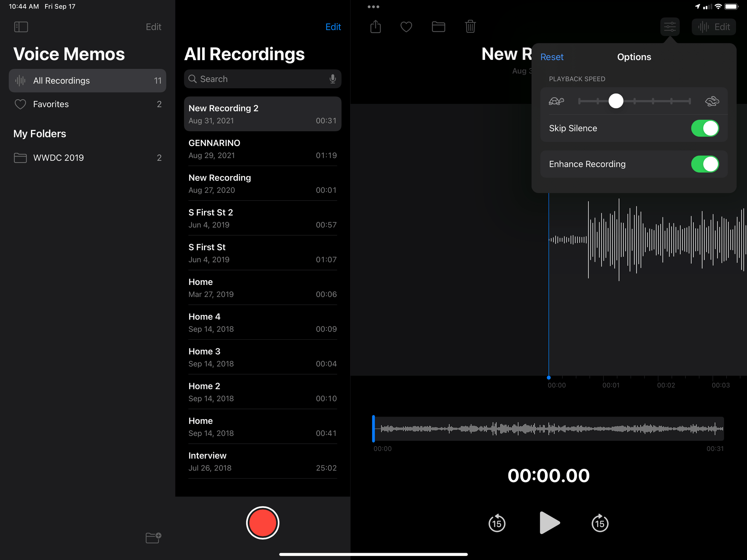Check the Wi-Fi status icon
Image resolution: width=747 pixels, height=560 pixels.
(718, 7)
